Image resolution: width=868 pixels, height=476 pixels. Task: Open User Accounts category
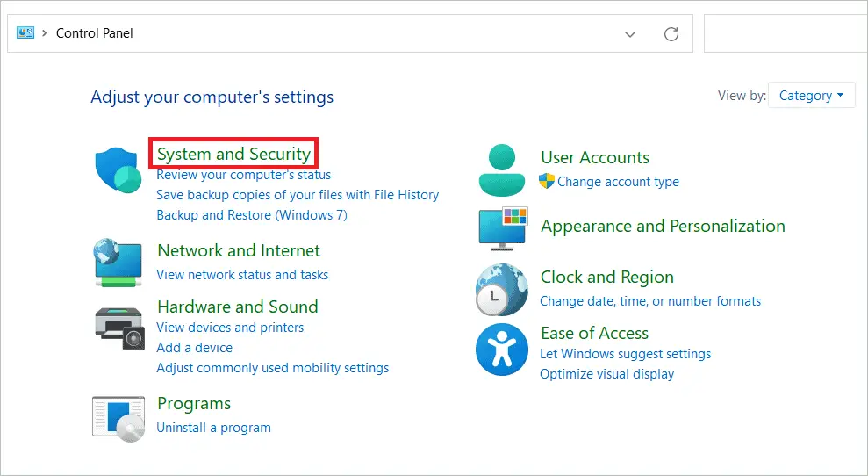[595, 157]
